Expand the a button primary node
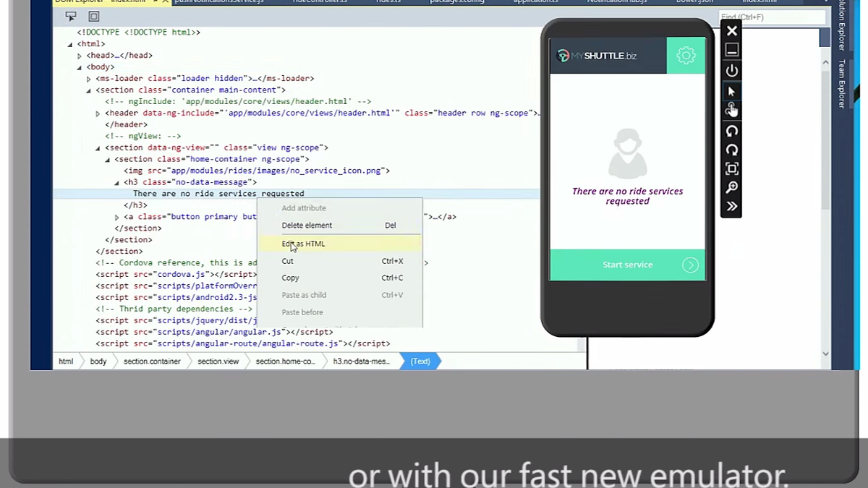Screen dimensions: 868x488 117,217
